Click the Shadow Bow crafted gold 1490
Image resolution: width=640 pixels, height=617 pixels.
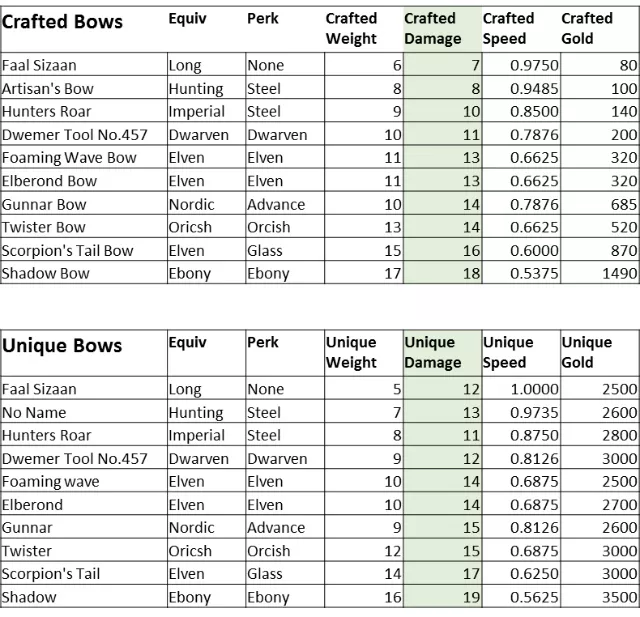pyautogui.click(x=600, y=273)
